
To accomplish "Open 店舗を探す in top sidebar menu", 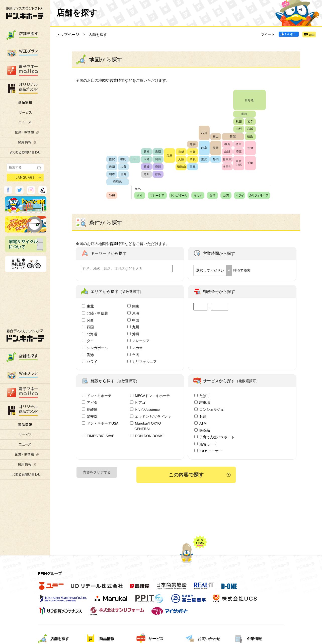I will (x=25, y=35).
